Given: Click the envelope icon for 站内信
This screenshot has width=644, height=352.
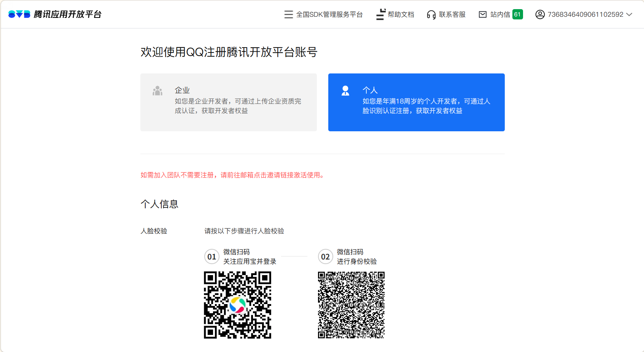Looking at the screenshot, I should [x=482, y=14].
